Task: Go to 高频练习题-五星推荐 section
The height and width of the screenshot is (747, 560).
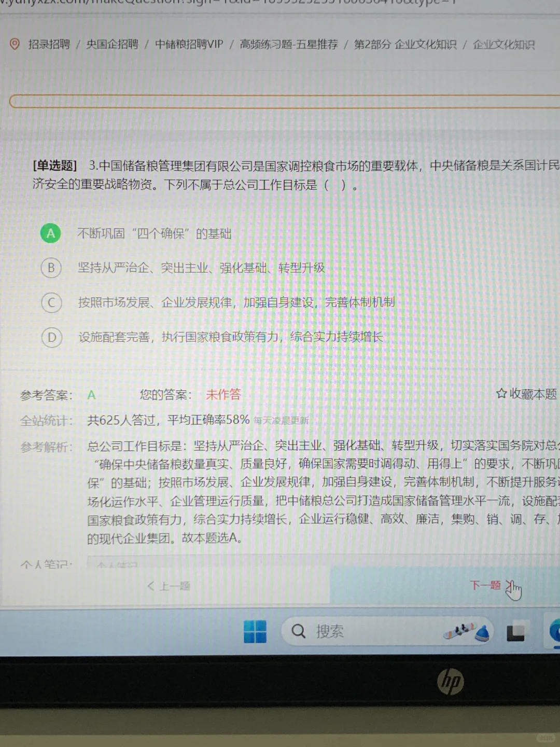Action: [288, 45]
